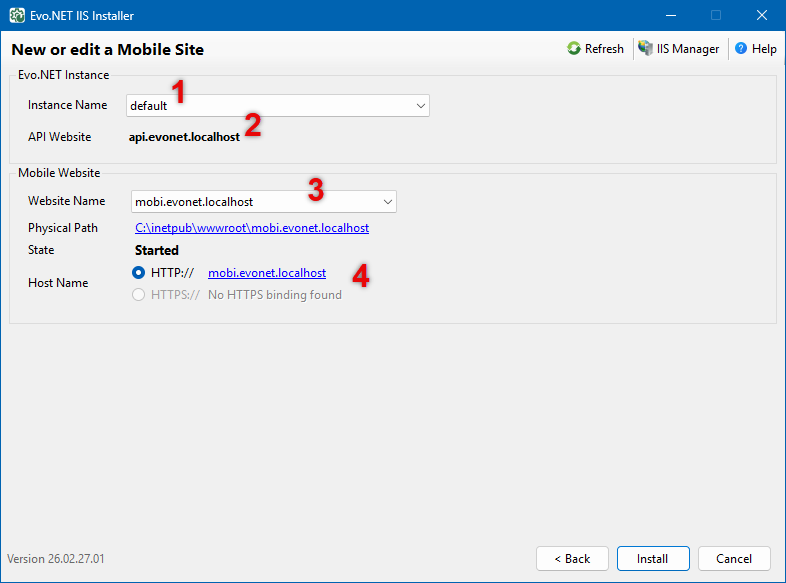Viewport: 786px width, 583px height.
Task: Minimize the Evo.NET IIS Installer window
Action: [671, 16]
